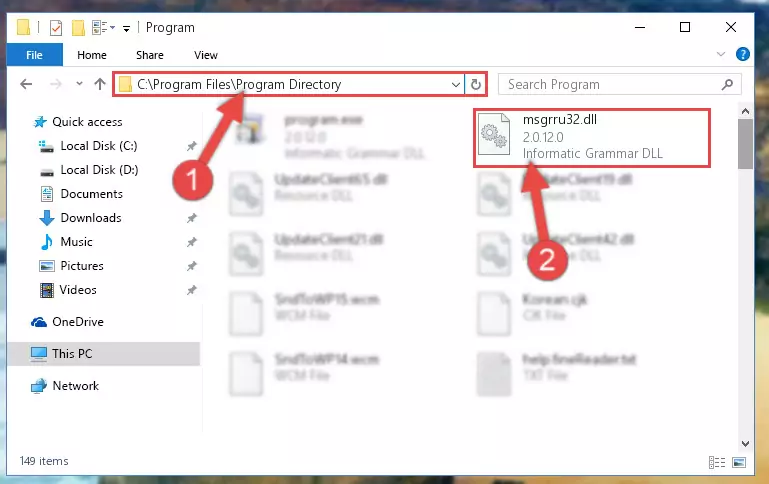Open the Help question mark icon
This screenshot has width=769, height=484.
[743, 54]
